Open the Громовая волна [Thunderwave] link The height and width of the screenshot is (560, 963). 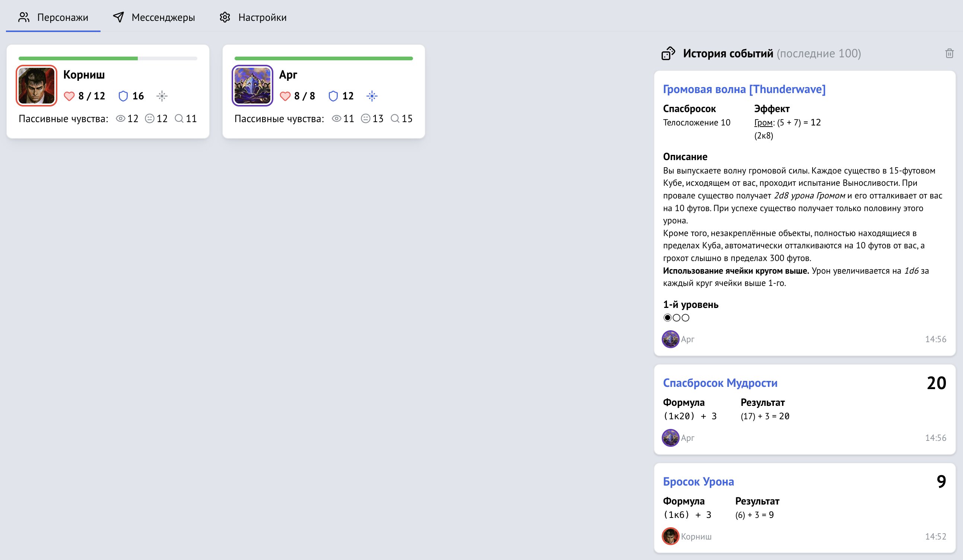744,89
